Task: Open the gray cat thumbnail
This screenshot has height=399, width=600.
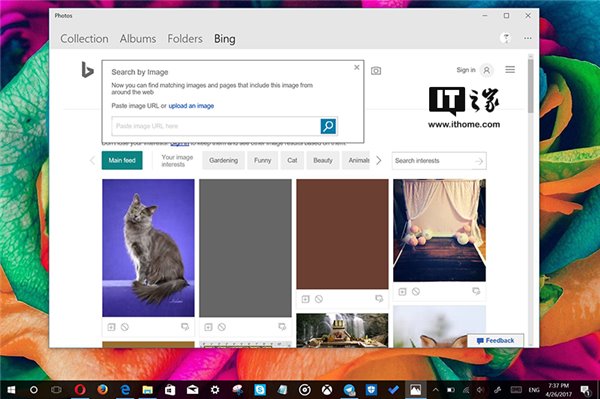Action: (x=148, y=248)
